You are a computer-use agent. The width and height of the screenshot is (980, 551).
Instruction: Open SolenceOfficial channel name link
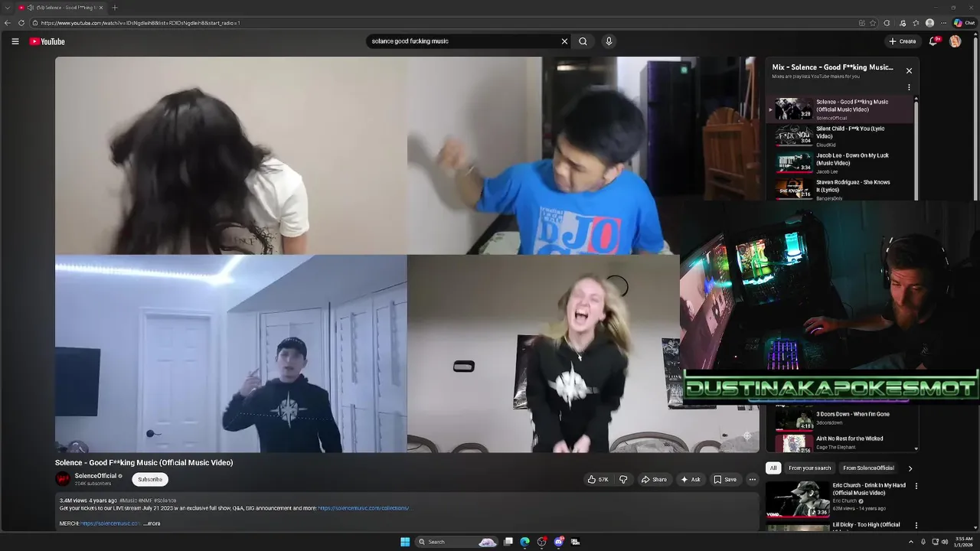coord(96,476)
